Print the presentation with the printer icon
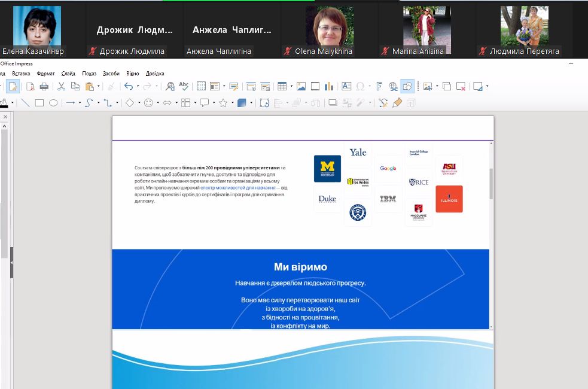The width and height of the screenshot is (588, 389). pyautogui.click(x=44, y=87)
